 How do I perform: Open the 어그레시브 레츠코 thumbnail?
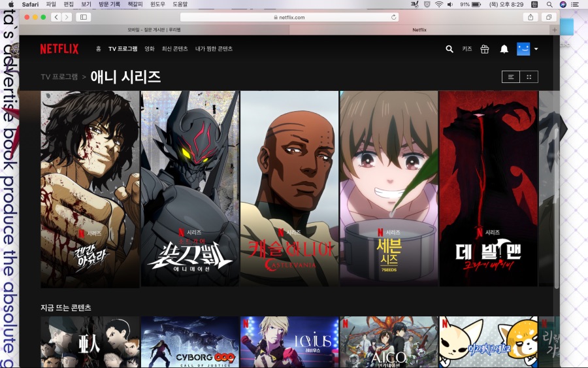(x=488, y=342)
